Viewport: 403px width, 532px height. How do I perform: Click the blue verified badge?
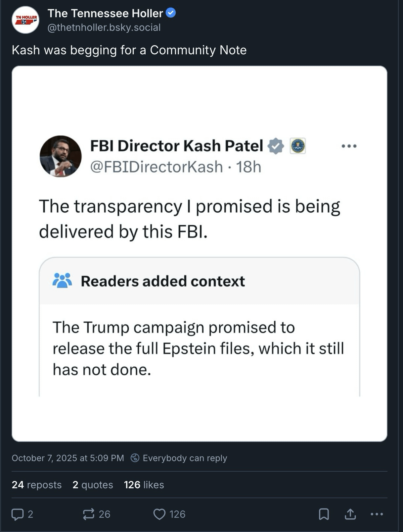pyautogui.click(x=171, y=13)
